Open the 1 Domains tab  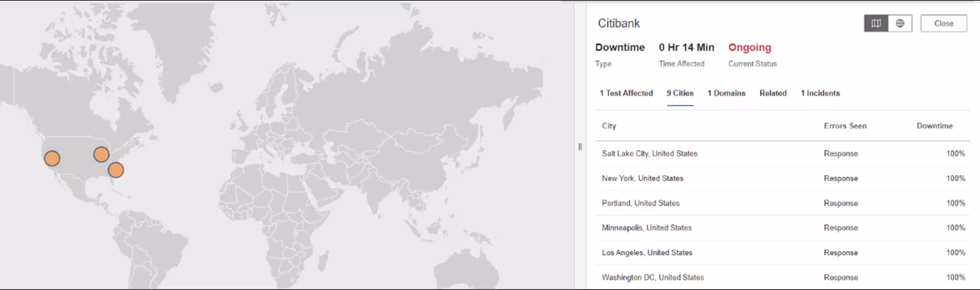726,93
